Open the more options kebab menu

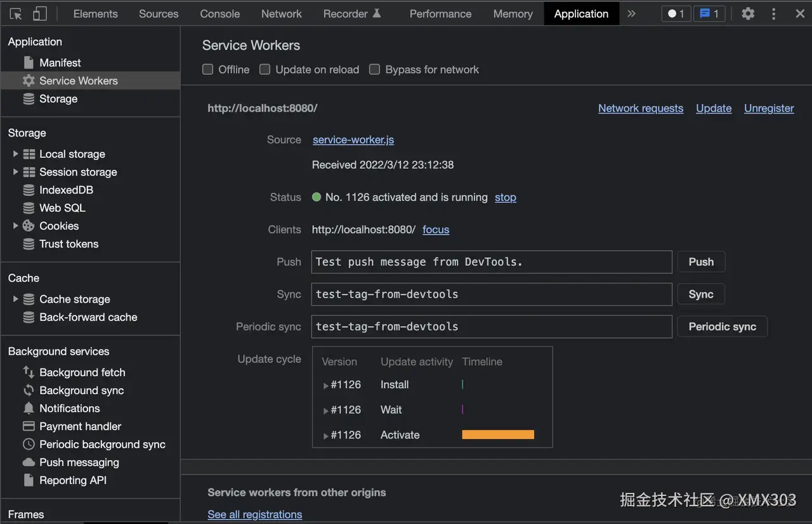click(x=773, y=13)
